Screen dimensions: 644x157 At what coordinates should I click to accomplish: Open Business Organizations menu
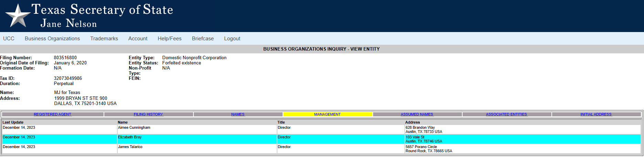[52, 39]
